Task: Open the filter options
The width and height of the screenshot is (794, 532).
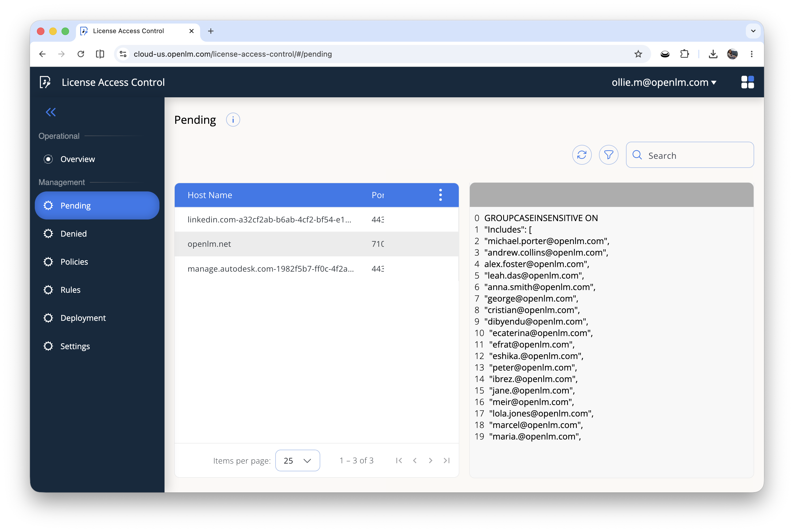Action: point(608,155)
